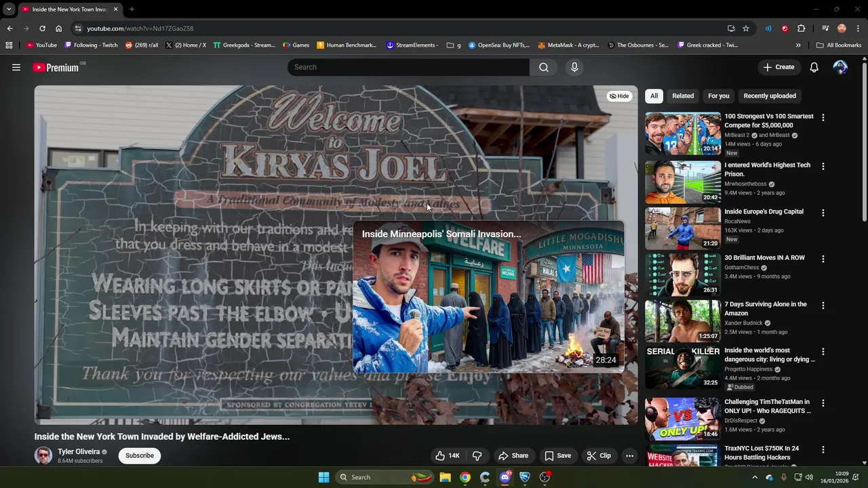Screen dimensions: 868x488
Task: Open File Explorer from taskbar
Action: pyautogui.click(x=445, y=477)
